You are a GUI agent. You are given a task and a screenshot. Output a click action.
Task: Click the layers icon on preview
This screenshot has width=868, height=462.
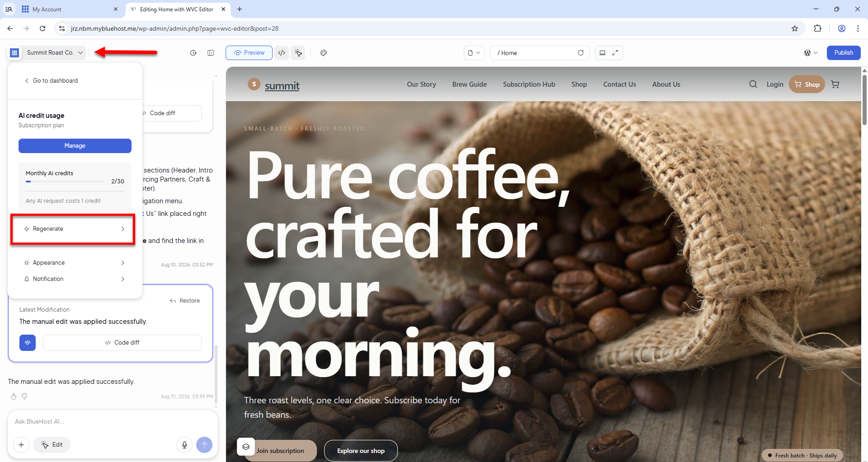[246, 447]
